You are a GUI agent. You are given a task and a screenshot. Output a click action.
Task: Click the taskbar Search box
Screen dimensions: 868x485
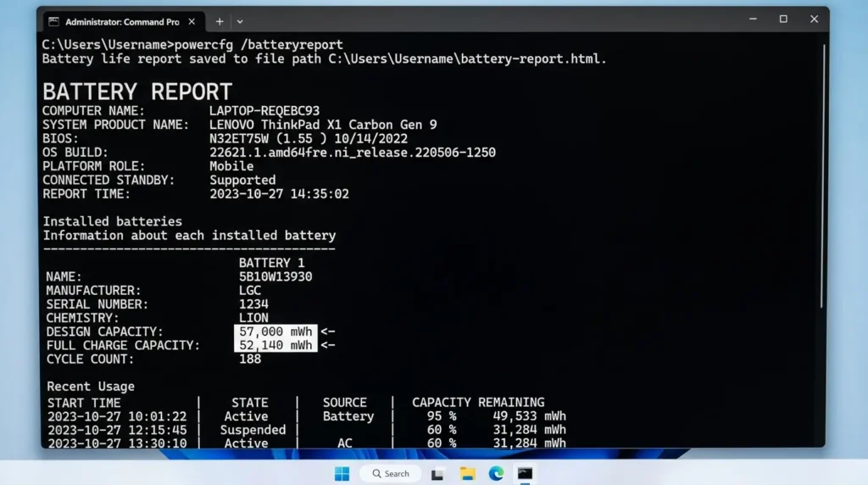point(391,474)
